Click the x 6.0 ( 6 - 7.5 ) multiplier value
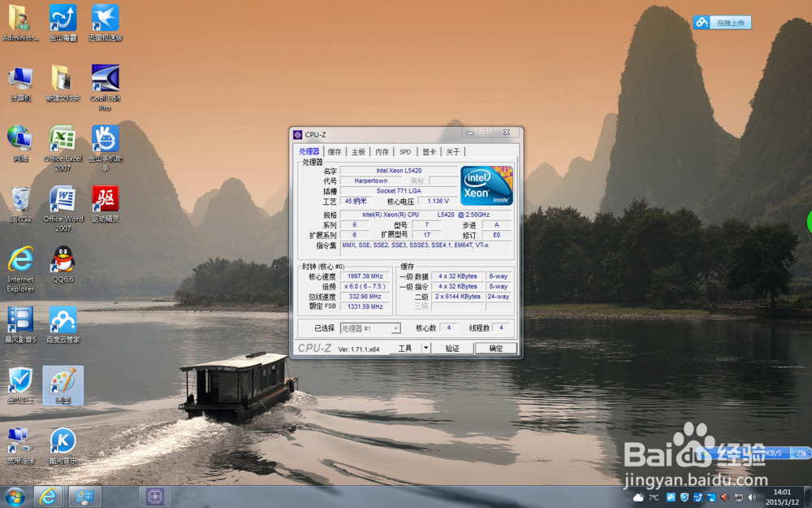The height and width of the screenshot is (508, 812). pos(365,286)
